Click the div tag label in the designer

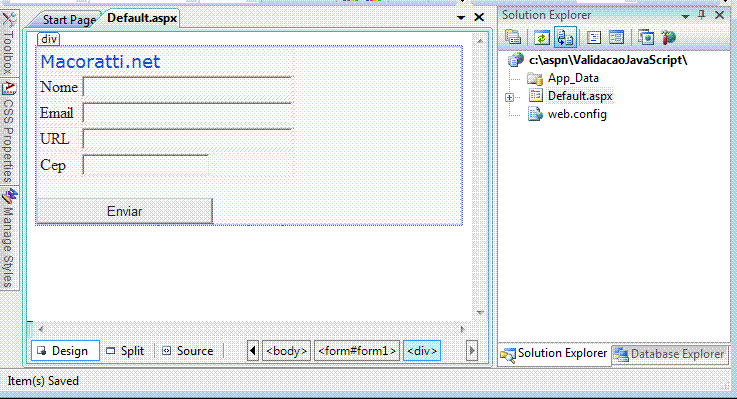pos(48,39)
